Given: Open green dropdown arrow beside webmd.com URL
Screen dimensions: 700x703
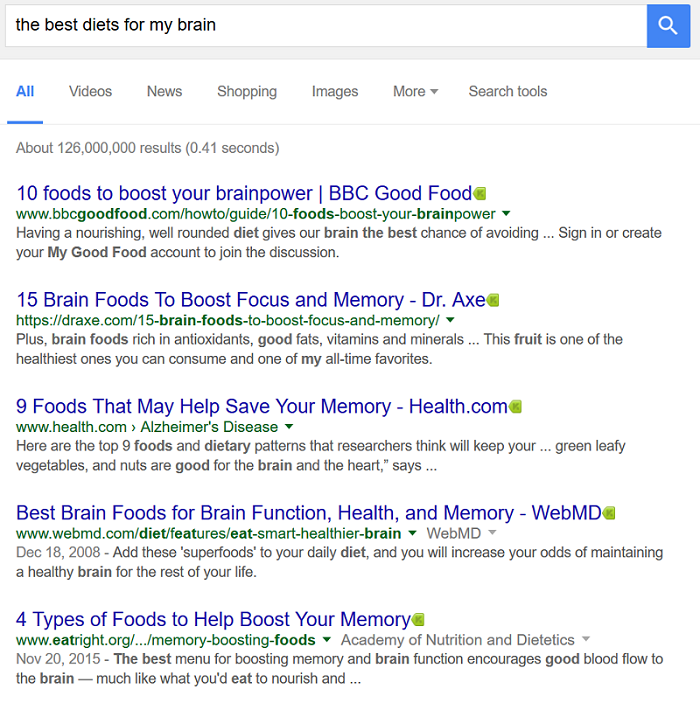Looking at the screenshot, I should pos(412,533).
